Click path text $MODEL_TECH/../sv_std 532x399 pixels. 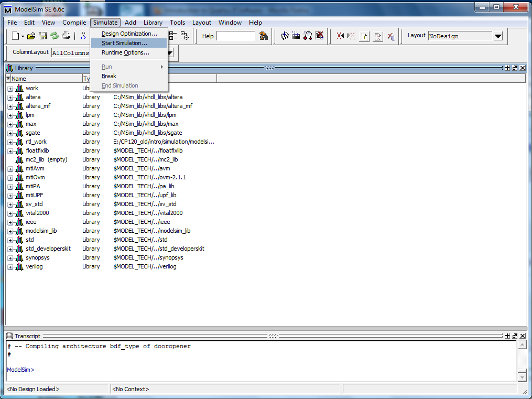pos(145,204)
